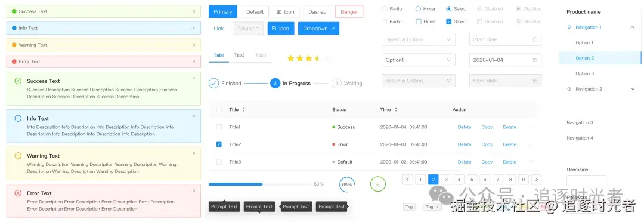Click the Dashed button
This screenshot has width=644, height=222.
click(317, 11)
